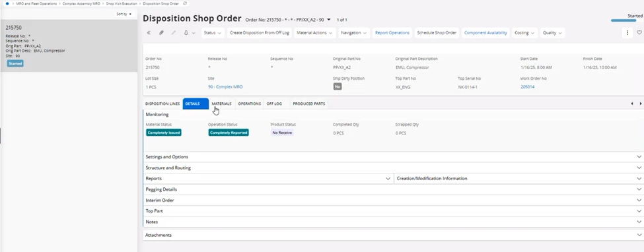The width and height of the screenshot is (644, 252).
Task: Click the pencil edit icon in toolbar
Action: 173,33
